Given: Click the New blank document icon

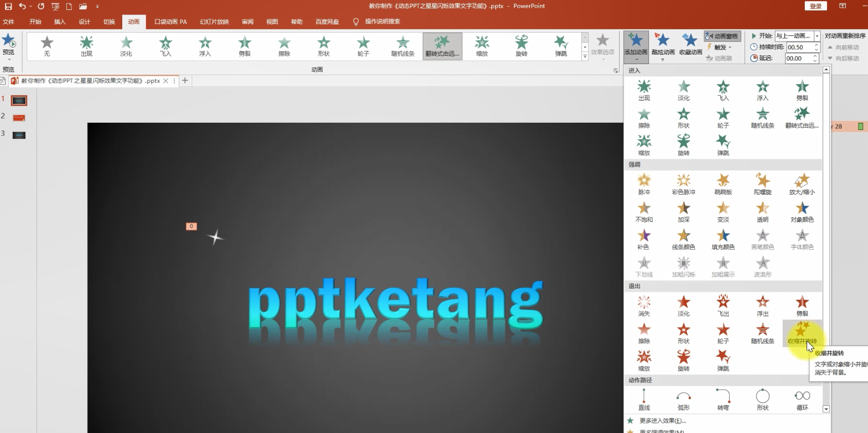Looking at the screenshot, I should point(69,7).
